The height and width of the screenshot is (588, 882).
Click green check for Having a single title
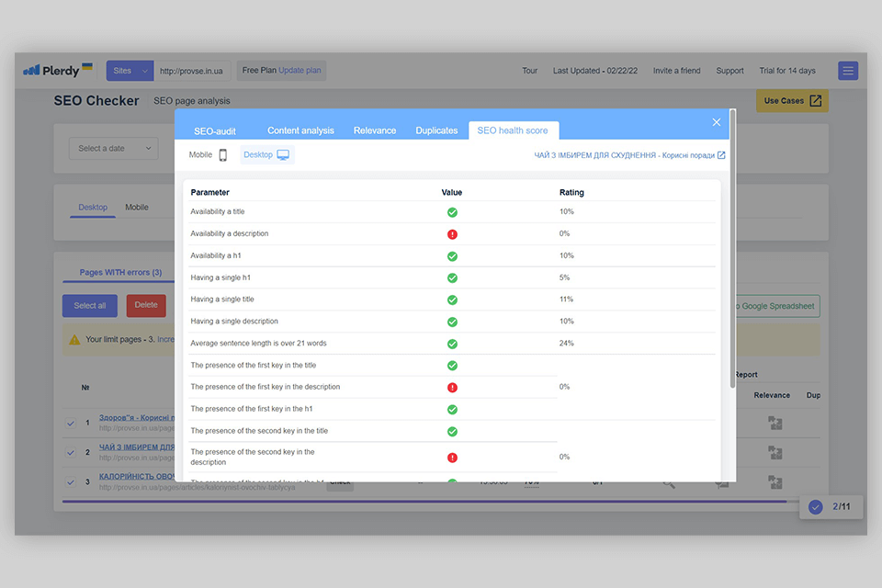[x=452, y=300]
